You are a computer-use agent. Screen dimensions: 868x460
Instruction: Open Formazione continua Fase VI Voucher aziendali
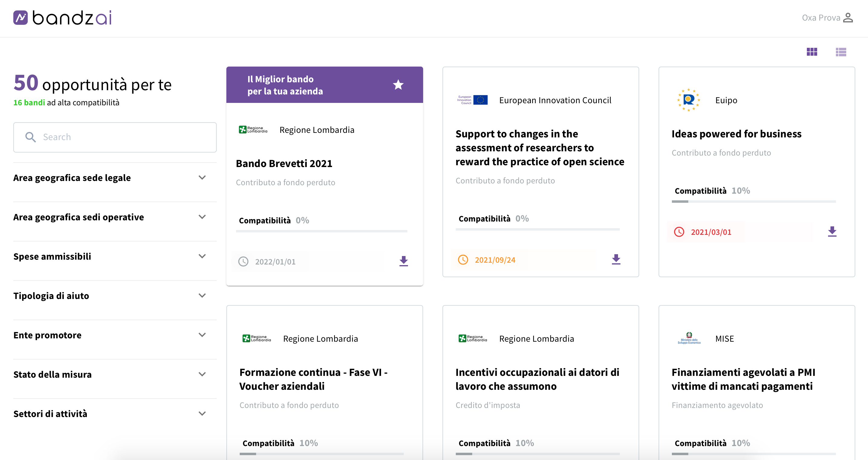tap(313, 379)
